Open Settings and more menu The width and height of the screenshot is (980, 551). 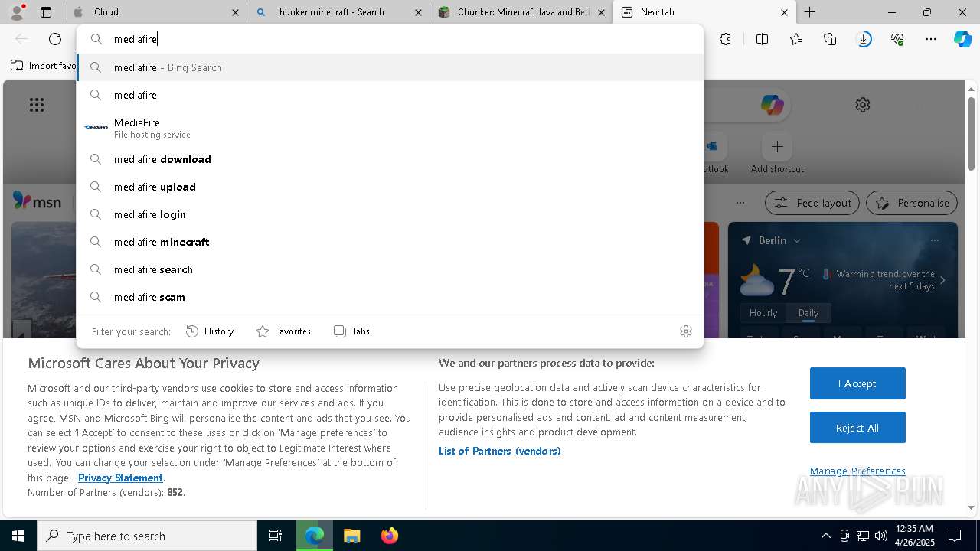(x=931, y=39)
